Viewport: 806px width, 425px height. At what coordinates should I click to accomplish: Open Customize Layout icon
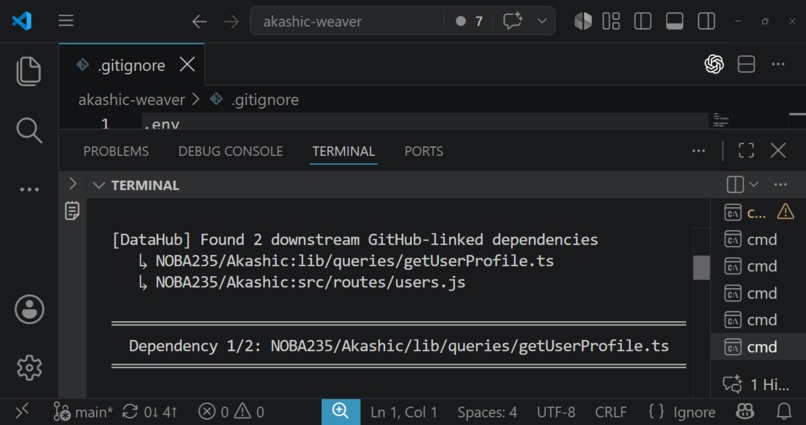611,21
